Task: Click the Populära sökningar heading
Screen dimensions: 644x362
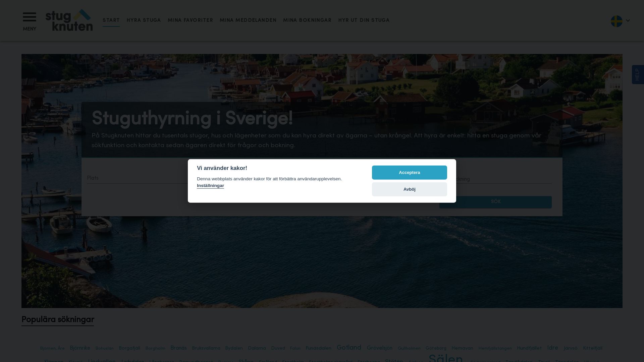Action: point(58,320)
